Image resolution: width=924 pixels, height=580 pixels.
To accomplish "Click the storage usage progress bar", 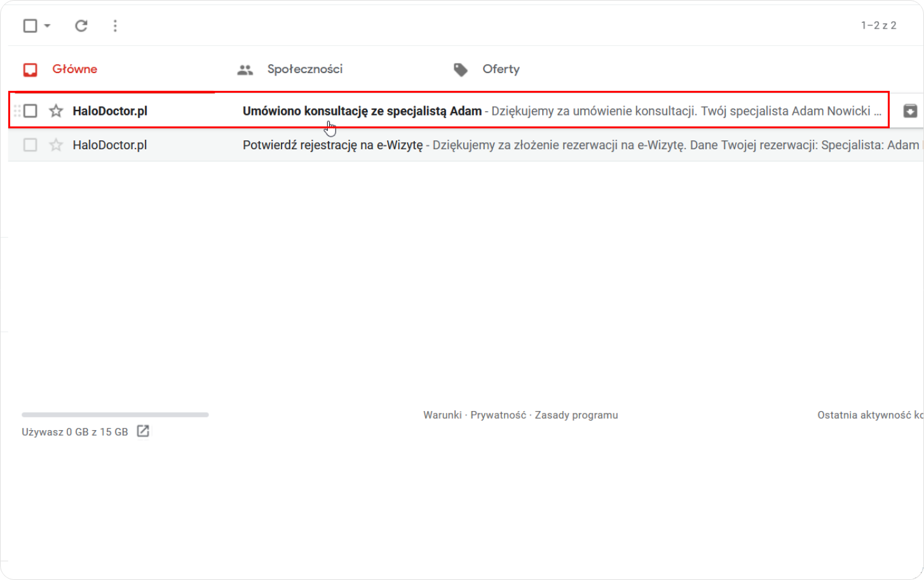I will click(115, 415).
